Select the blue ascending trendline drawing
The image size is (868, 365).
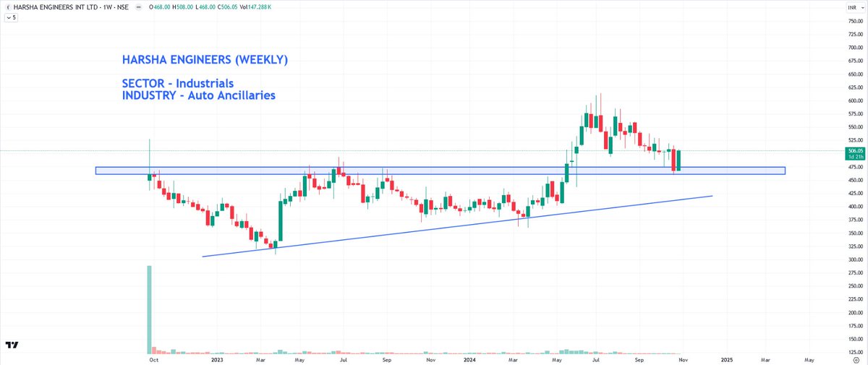tap(457, 226)
